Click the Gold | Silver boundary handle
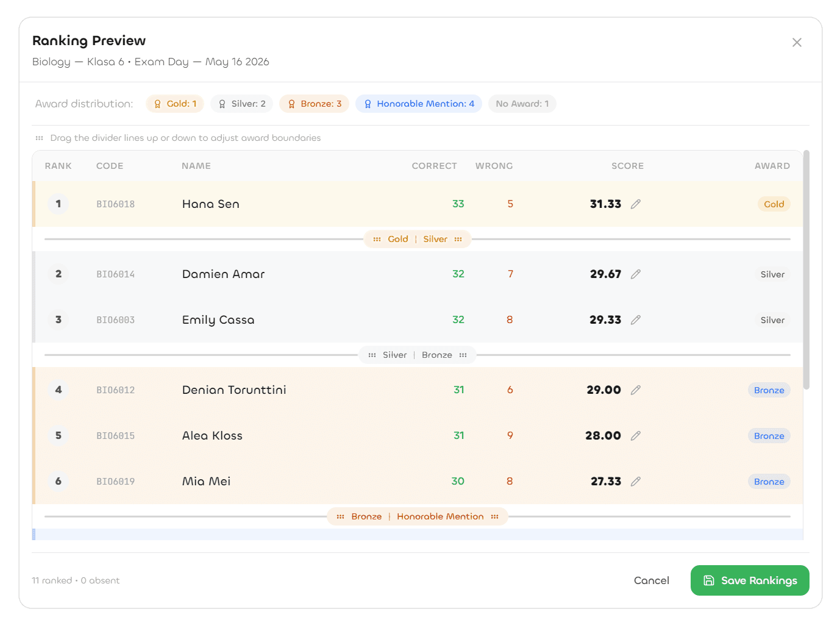This screenshot has width=840, height=631. coord(418,239)
